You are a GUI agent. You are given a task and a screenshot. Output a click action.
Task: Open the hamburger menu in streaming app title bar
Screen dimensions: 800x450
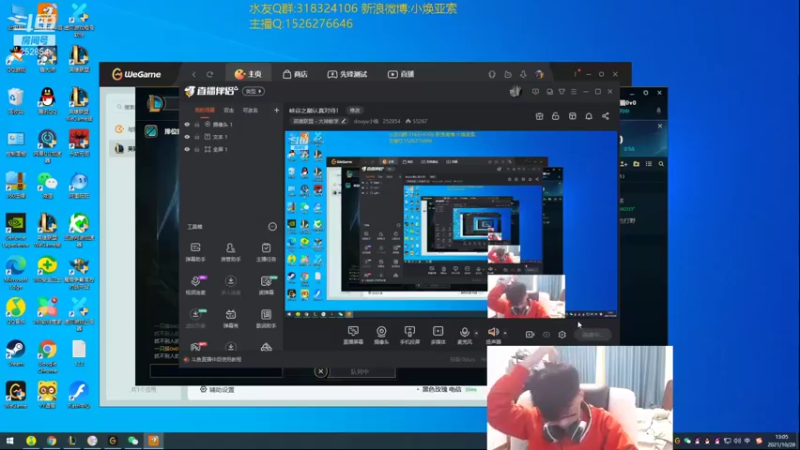[x=574, y=92]
